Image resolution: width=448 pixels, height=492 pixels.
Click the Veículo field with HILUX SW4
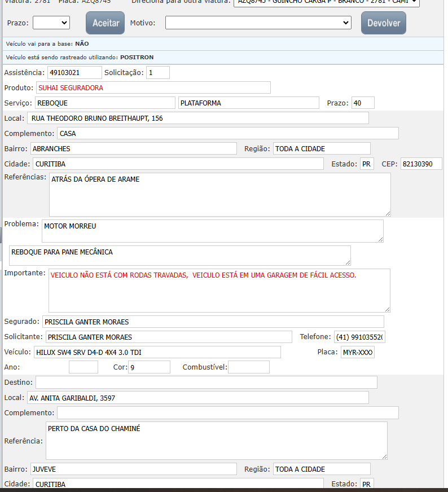coord(157,353)
